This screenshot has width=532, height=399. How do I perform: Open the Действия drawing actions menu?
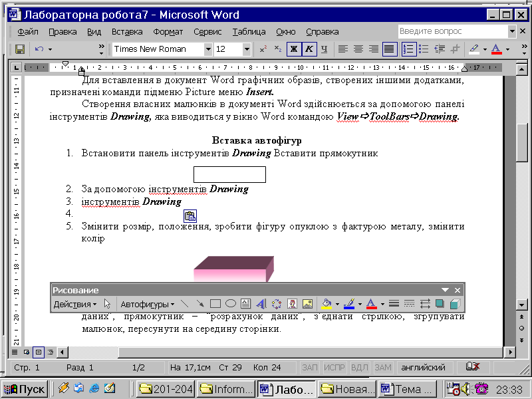tap(75, 305)
